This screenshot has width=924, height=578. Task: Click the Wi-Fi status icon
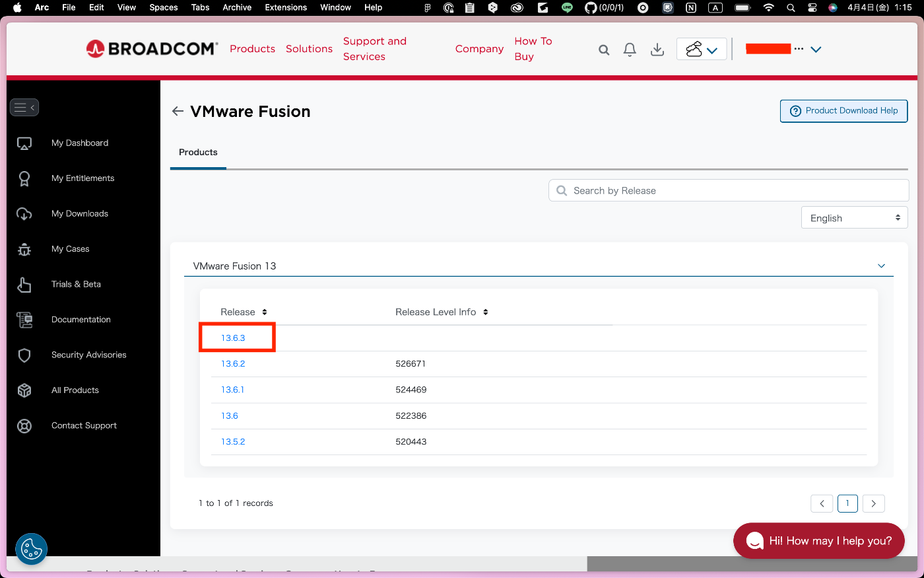click(768, 7)
